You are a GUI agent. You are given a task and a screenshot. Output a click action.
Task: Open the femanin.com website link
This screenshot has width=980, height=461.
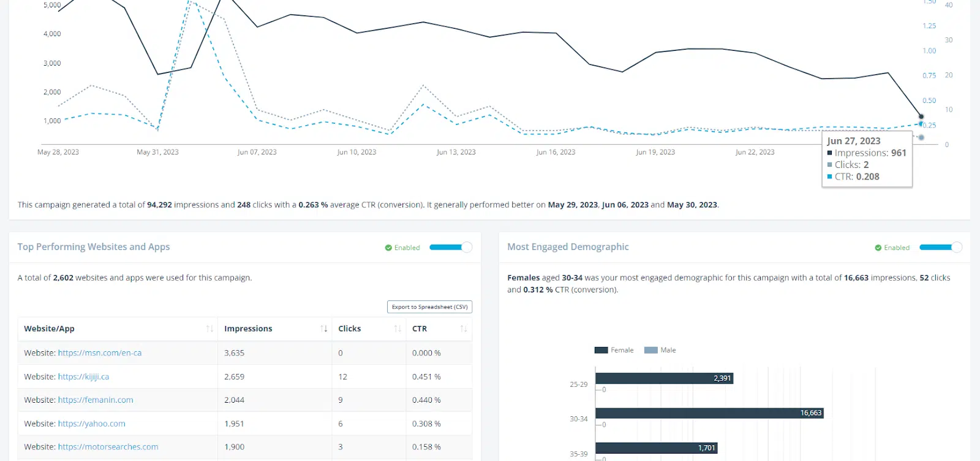[96, 400]
